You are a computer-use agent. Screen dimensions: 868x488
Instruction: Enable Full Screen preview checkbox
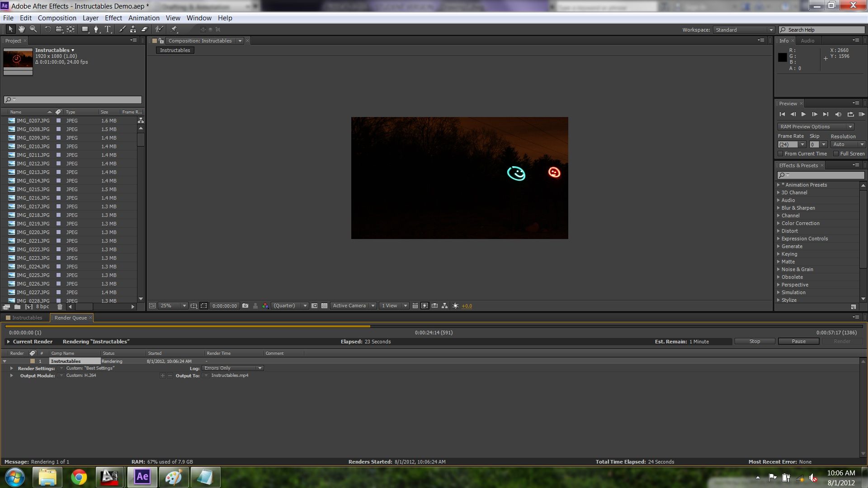pyautogui.click(x=836, y=154)
